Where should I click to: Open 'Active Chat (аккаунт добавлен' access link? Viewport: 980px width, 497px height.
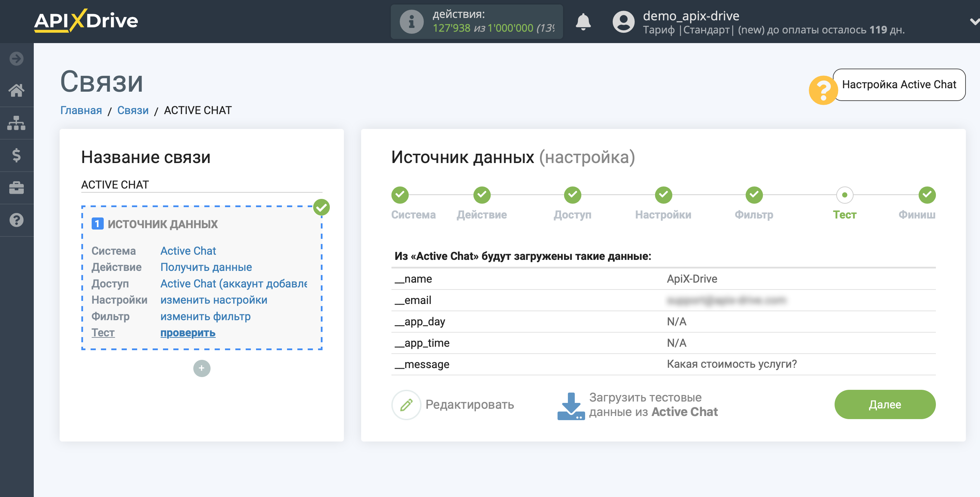pos(234,284)
